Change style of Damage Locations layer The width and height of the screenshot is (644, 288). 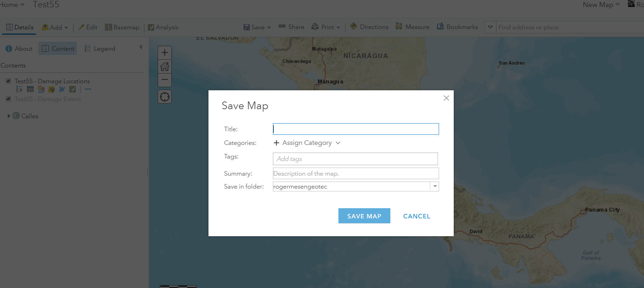click(x=41, y=89)
